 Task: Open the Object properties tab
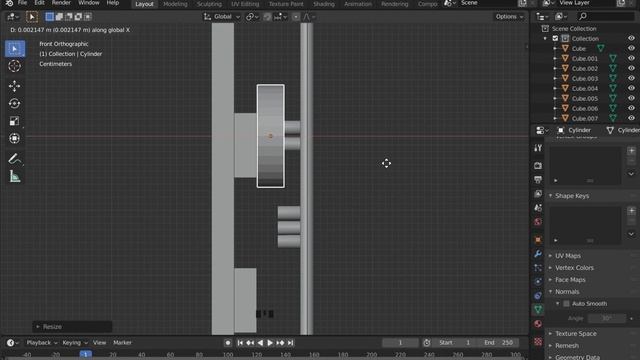tap(538, 240)
